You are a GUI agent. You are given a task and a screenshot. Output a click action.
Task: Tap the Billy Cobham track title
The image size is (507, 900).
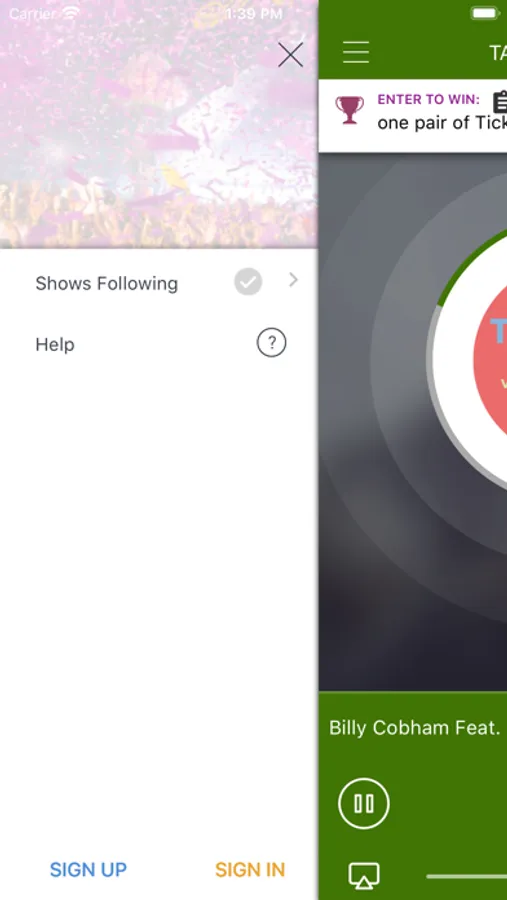click(413, 727)
